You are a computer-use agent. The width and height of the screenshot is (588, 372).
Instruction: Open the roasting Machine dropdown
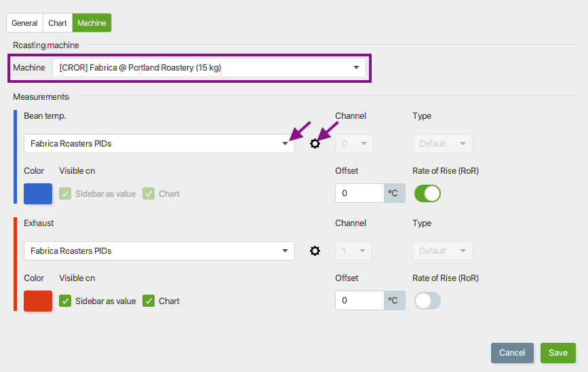[x=210, y=68]
